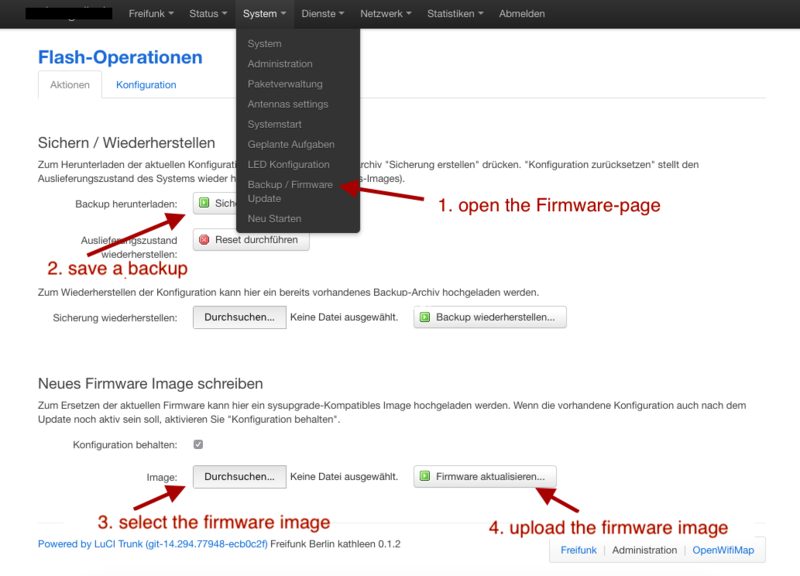Open Antennas settings from the menu

tap(288, 104)
